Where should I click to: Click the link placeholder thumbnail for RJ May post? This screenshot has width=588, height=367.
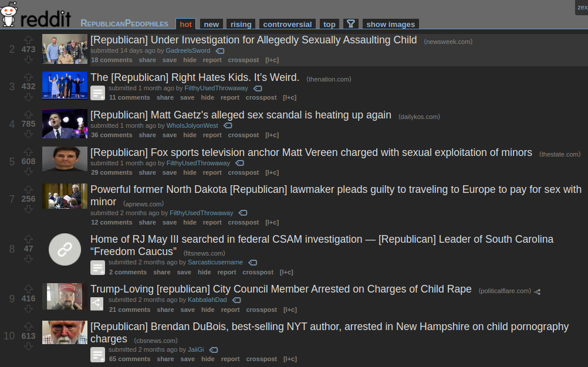[65, 249]
